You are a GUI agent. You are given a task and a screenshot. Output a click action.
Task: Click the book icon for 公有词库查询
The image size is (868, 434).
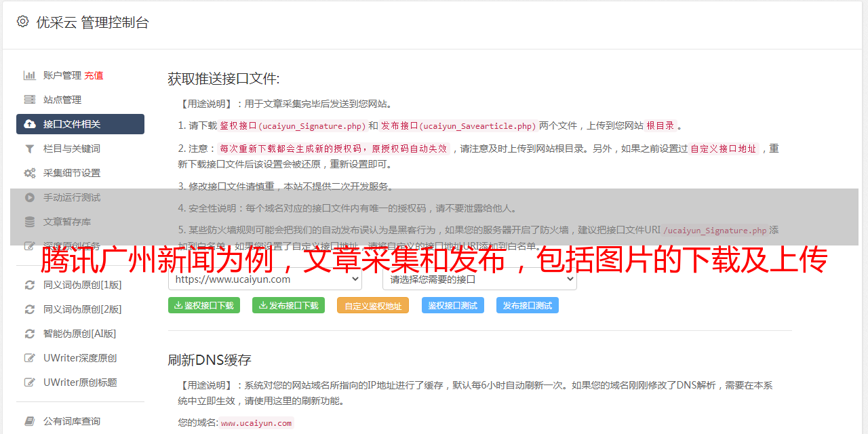tap(30, 421)
